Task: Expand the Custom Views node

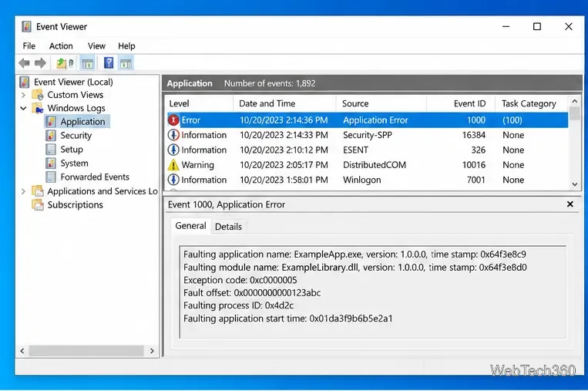Action: (x=23, y=96)
